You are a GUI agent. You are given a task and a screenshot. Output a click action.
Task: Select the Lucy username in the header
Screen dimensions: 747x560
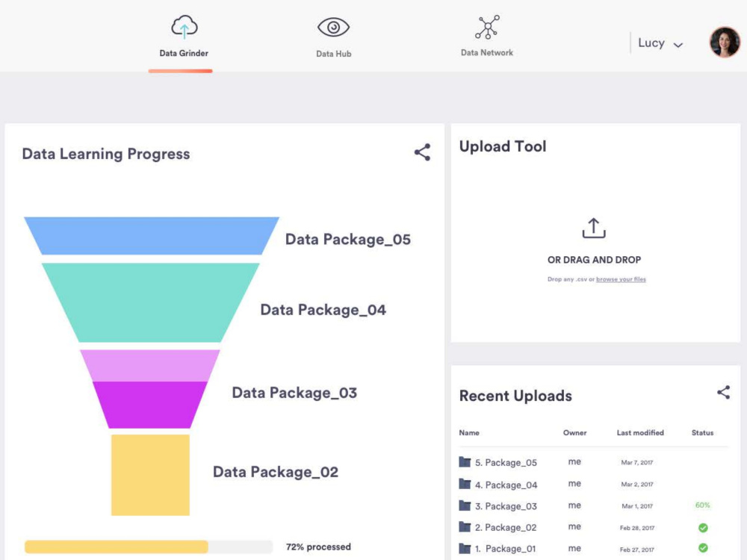[651, 43]
